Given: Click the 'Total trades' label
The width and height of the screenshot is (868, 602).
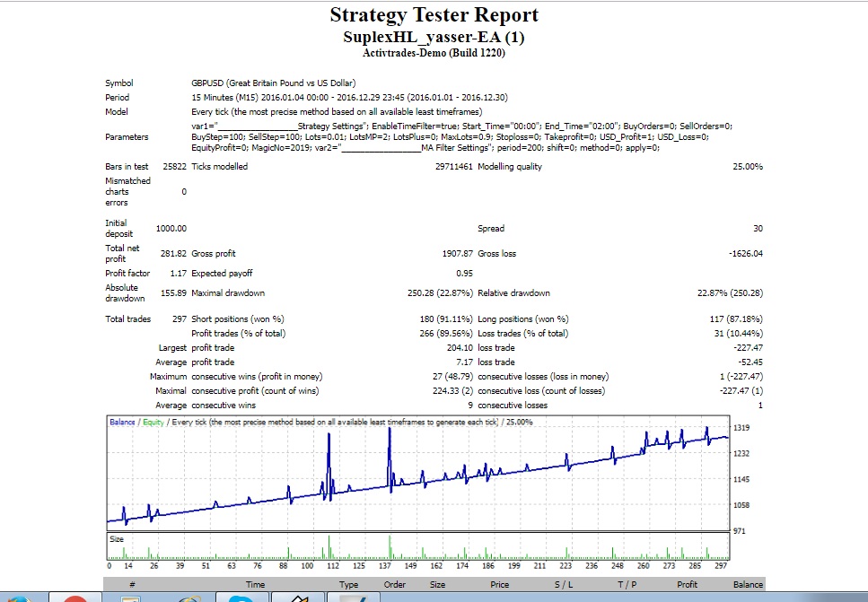Looking at the screenshot, I should click(127, 319).
